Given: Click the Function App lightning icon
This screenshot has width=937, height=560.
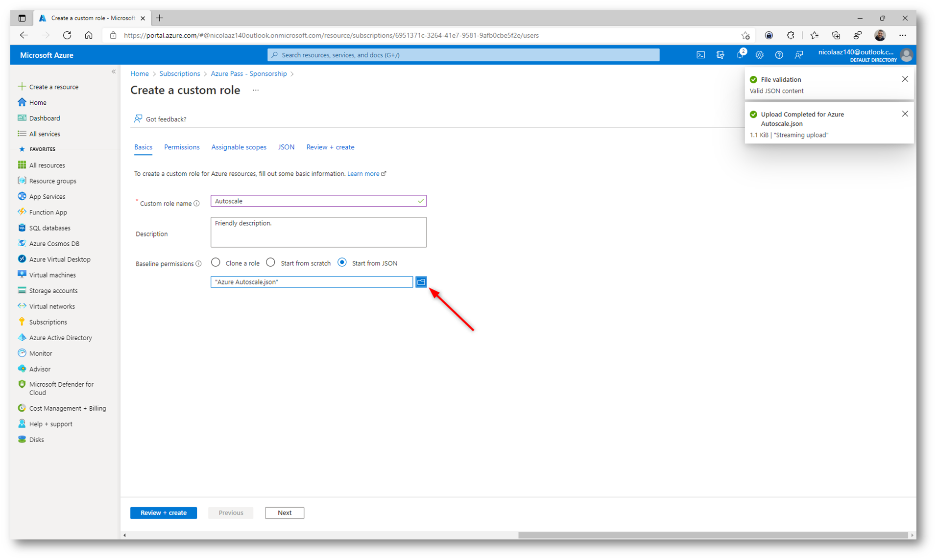Looking at the screenshot, I should [22, 212].
